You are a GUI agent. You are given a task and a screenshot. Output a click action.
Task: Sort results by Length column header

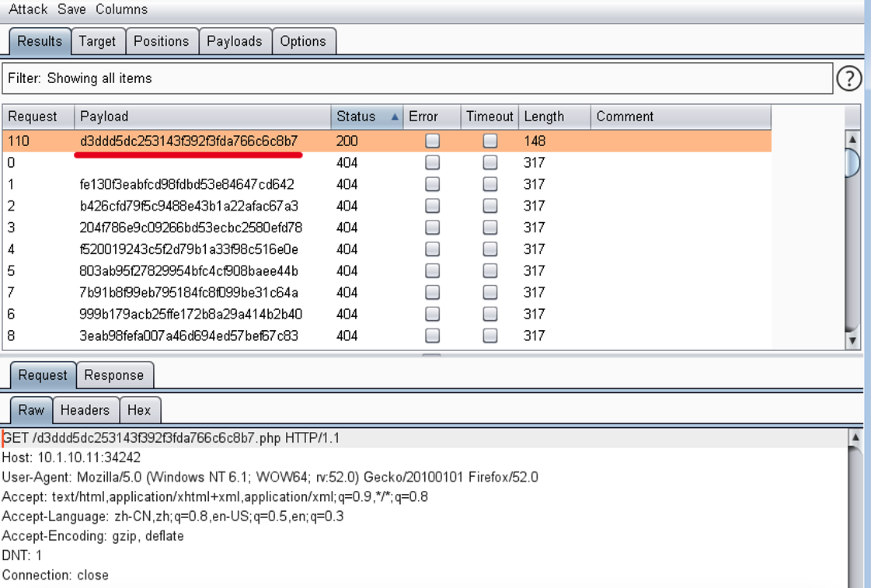544,117
